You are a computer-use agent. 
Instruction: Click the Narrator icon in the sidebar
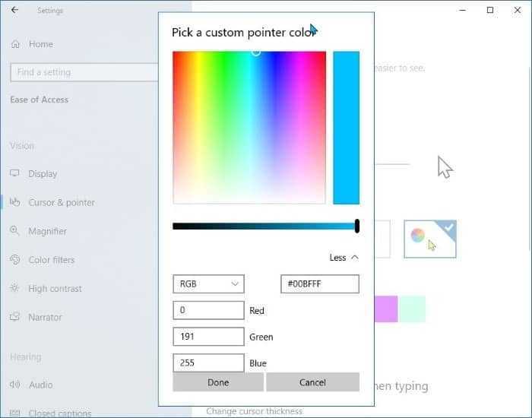[x=14, y=317]
